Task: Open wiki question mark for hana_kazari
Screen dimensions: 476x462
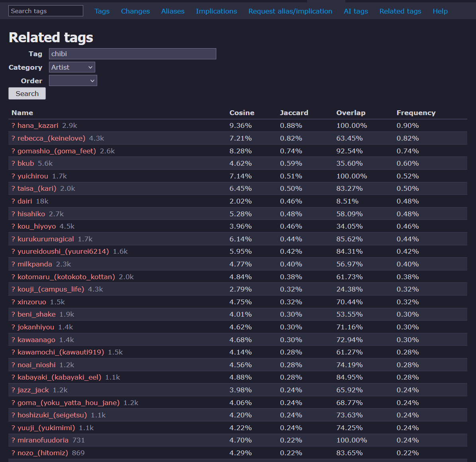Action: (13, 126)
